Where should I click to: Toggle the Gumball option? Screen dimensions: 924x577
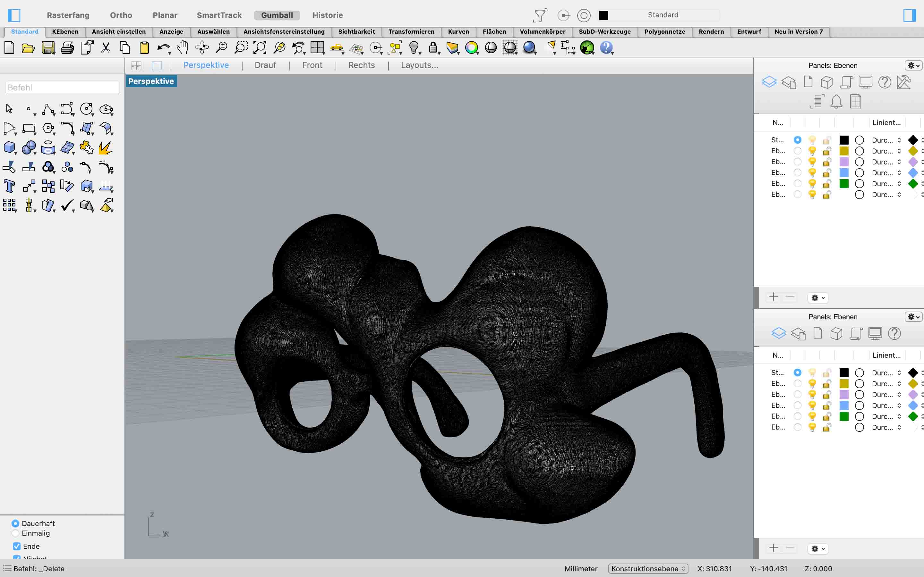(277, 15)
